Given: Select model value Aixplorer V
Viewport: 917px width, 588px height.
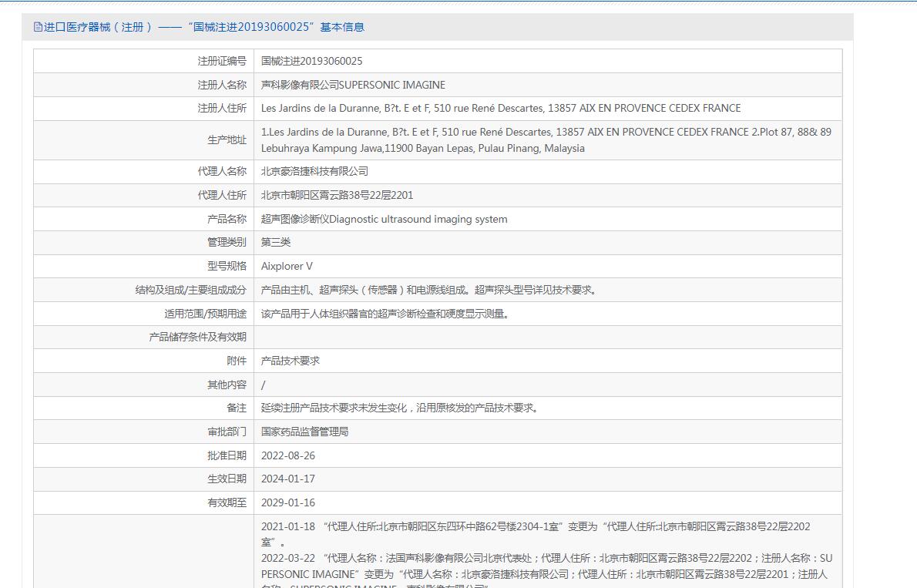Looking at the screenshot, I should 287,266.
